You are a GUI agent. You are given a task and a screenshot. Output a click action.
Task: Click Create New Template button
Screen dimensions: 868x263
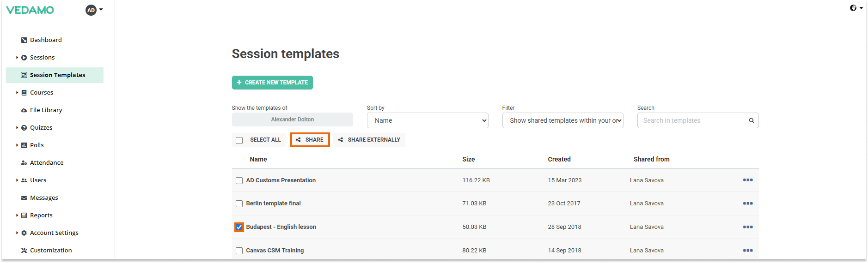pos(272,83)
